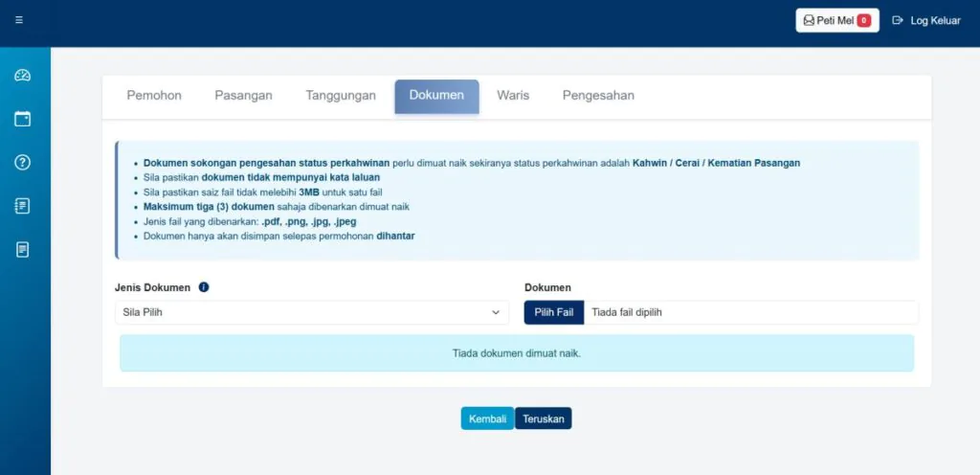Click the bold word dihantar

(395, 237)
